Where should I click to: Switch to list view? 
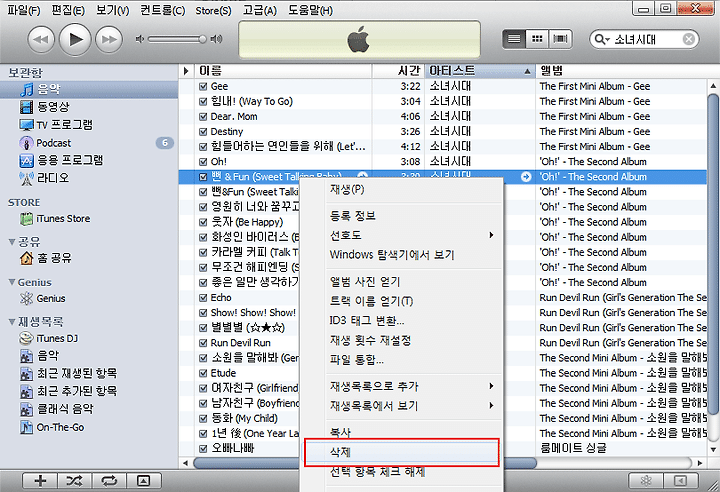pyautogui.click(x=514, y=39)
